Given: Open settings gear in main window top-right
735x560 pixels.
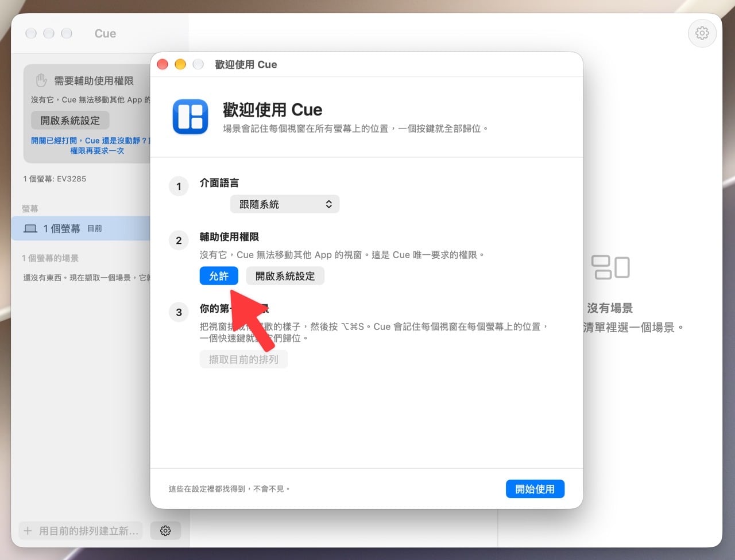Looking at the screenshot, I should point(702,33).
